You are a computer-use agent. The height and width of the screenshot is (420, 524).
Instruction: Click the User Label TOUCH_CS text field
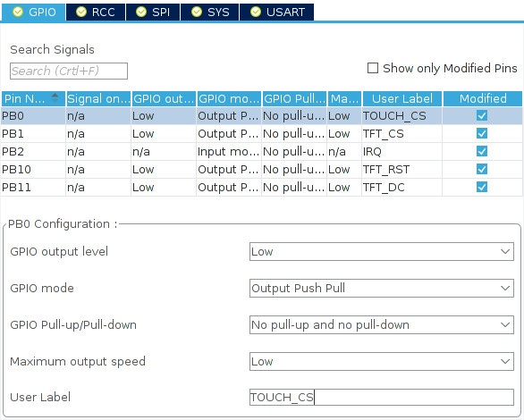(x=381, y=398)
